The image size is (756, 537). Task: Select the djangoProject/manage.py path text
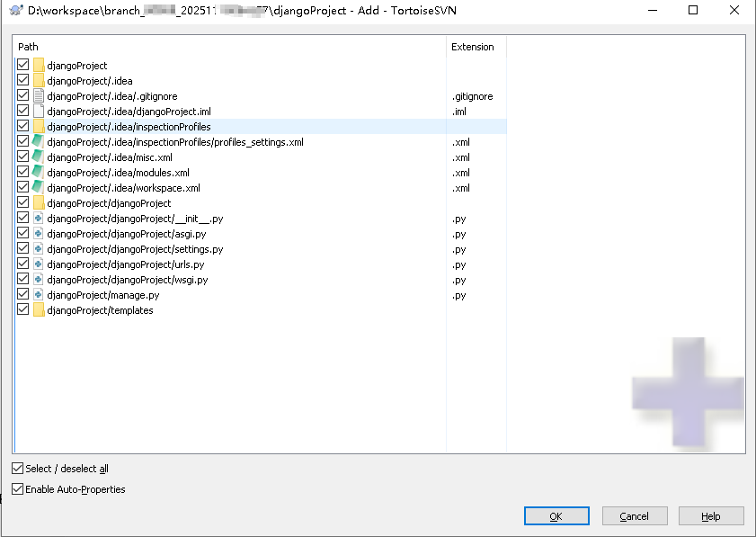[102, 295]
